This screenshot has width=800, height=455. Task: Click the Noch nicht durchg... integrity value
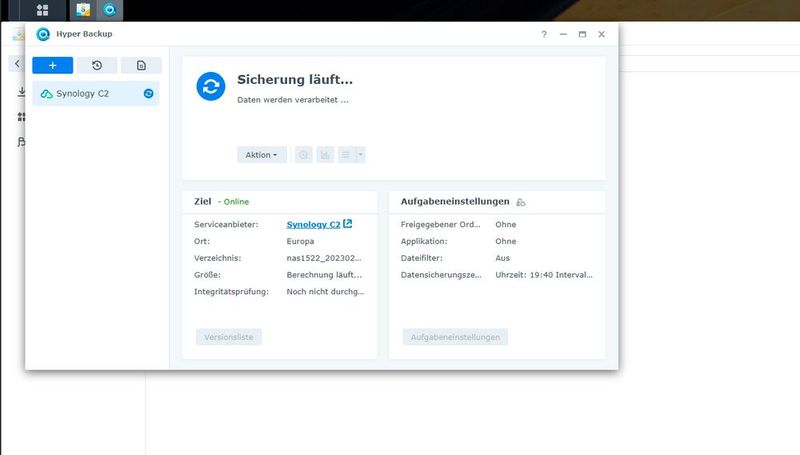(326, 292)
